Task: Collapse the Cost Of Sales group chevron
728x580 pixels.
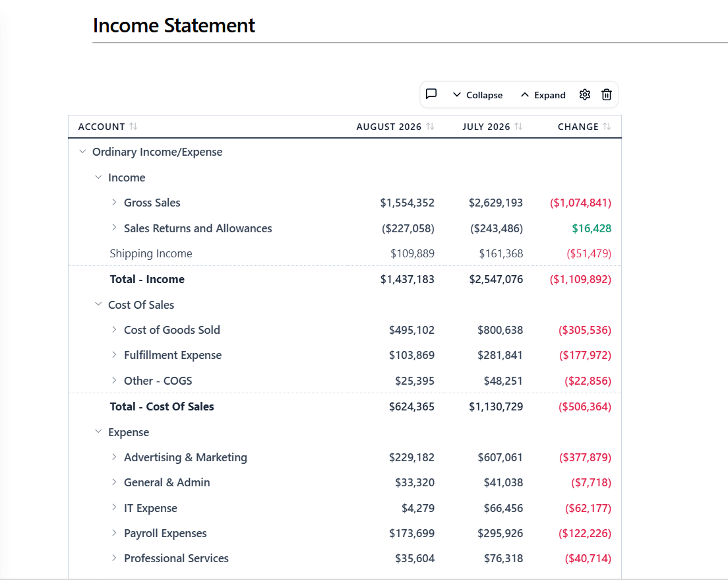Action: pos(98,304)
